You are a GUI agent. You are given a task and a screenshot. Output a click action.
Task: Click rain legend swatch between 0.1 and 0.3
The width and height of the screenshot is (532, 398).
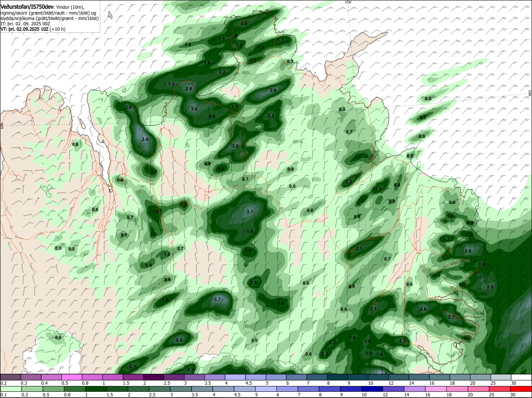(10, 389)
